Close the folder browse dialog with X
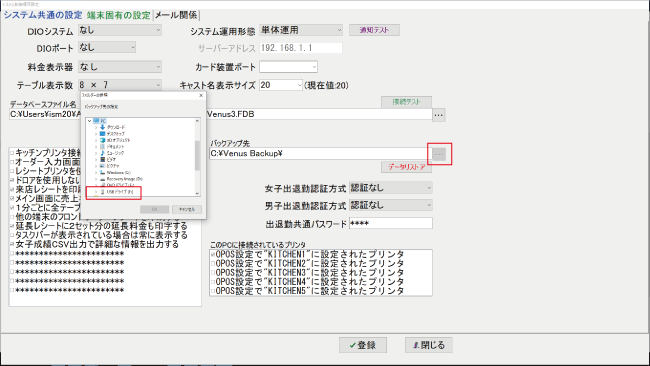650x366 pixels. (x=201, y=95)
